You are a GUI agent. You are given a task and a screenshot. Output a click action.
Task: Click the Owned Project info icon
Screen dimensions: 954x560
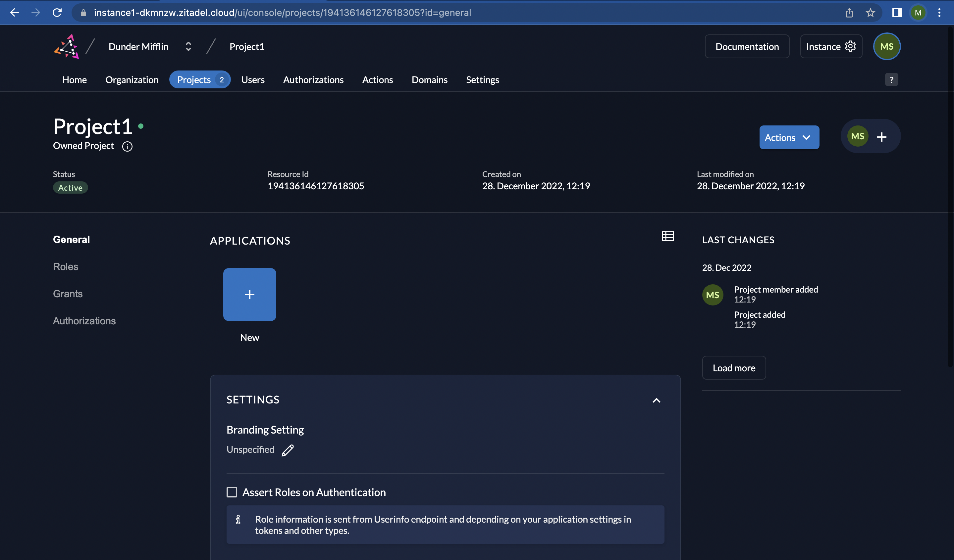[x=127, y=146]
